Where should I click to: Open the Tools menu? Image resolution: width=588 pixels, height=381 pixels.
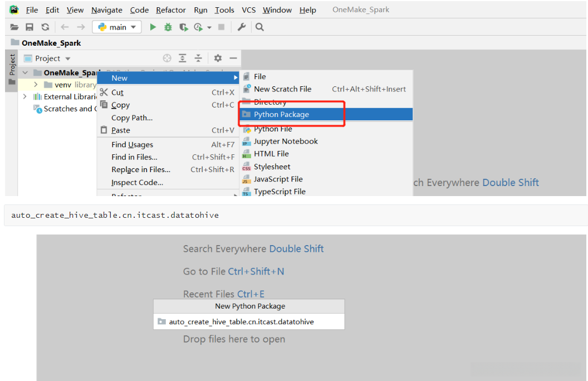coord(224,10)
